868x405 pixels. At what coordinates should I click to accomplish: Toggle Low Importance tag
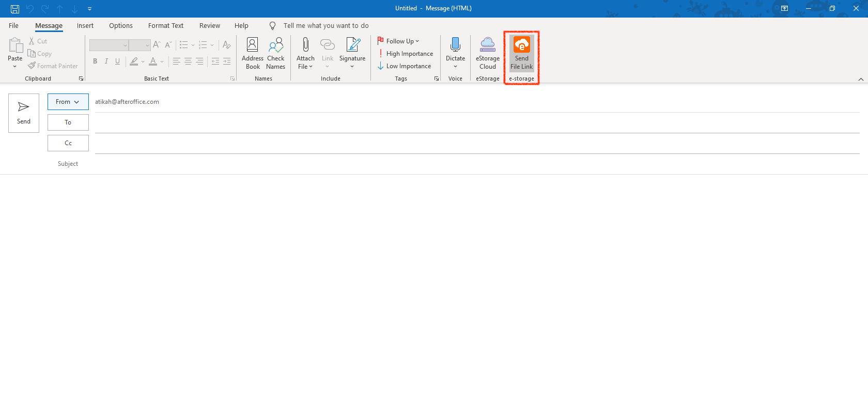(405, 66)
